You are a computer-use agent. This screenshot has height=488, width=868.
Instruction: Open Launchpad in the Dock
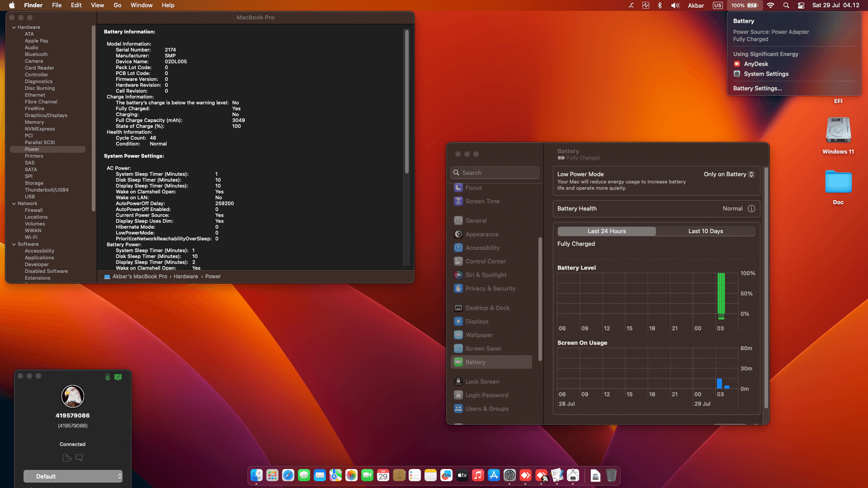pos(272,475)
